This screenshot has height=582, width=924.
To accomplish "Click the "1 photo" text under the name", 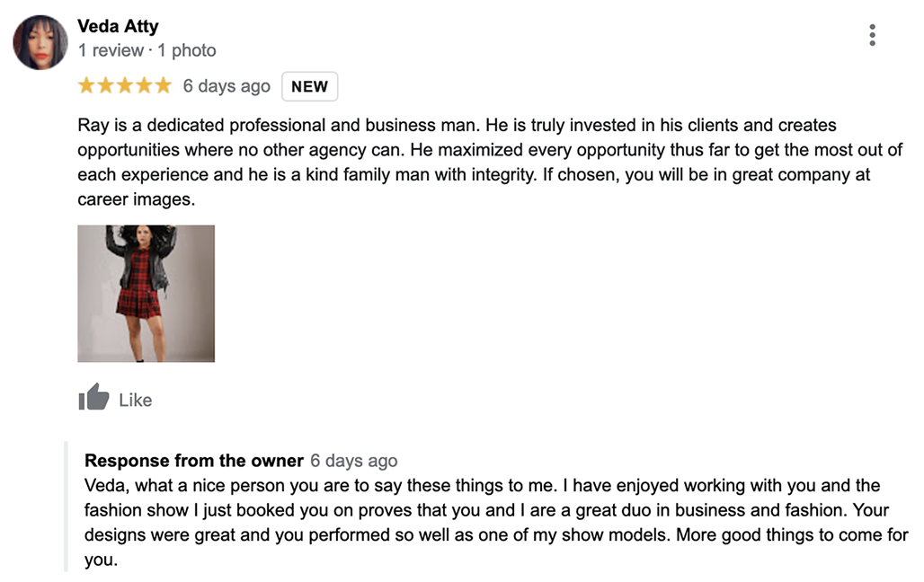I will [x=187, y=50].
